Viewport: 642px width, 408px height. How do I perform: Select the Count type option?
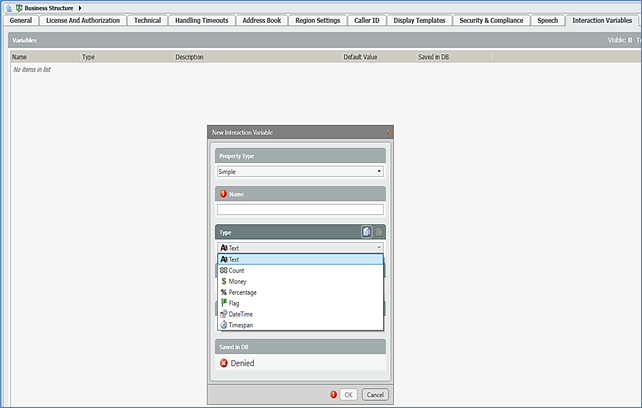[x=236, y=270]
